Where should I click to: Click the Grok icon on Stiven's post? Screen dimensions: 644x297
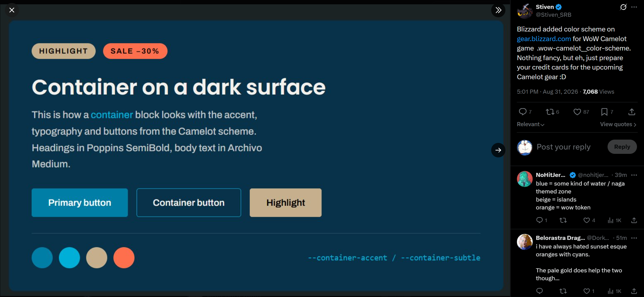[623, 7]
